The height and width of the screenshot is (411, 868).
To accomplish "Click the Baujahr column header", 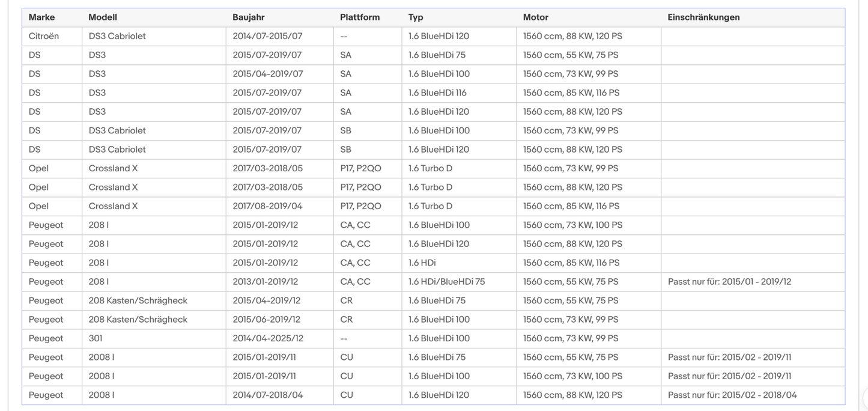I will tap(249, 17).
